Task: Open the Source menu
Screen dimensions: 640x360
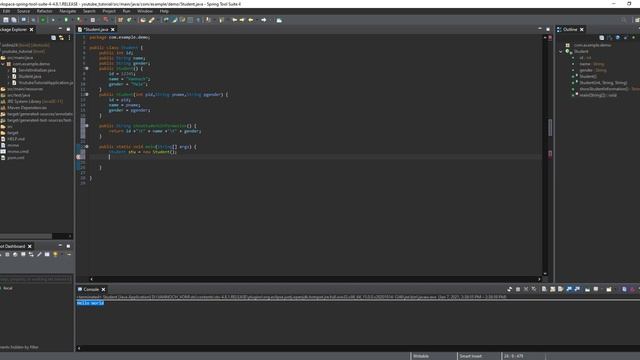Action: coord(23,11)
